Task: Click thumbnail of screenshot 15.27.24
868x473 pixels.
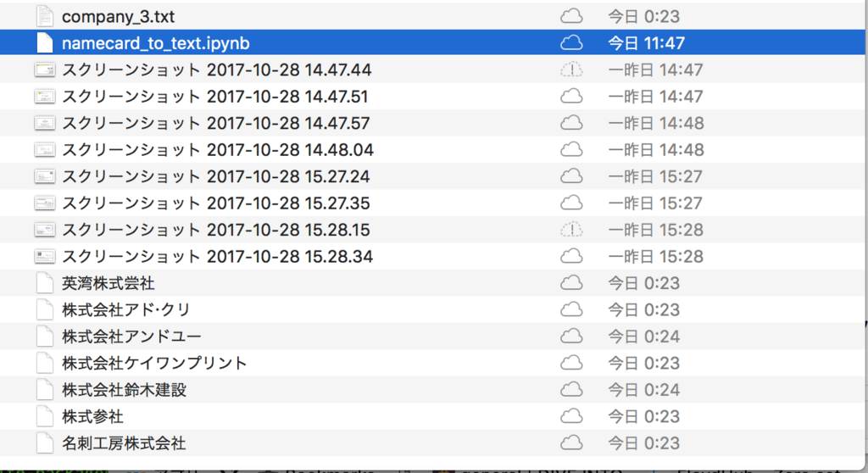Action: [x=45, y=176]
